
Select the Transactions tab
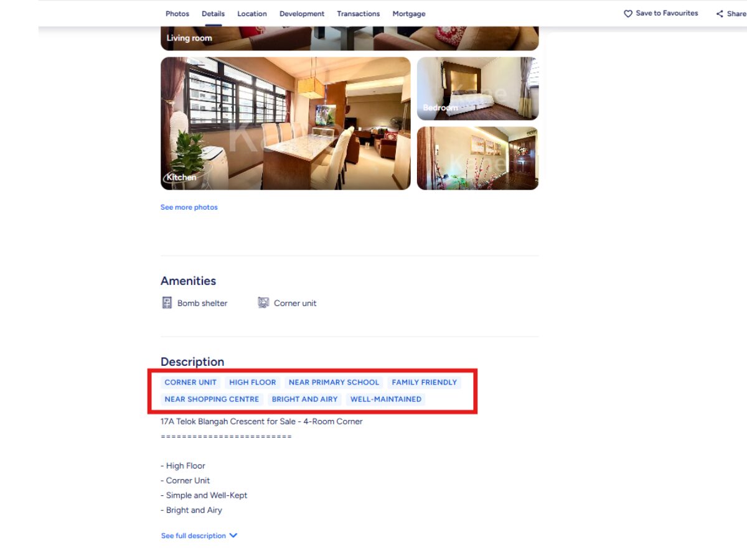359,14
